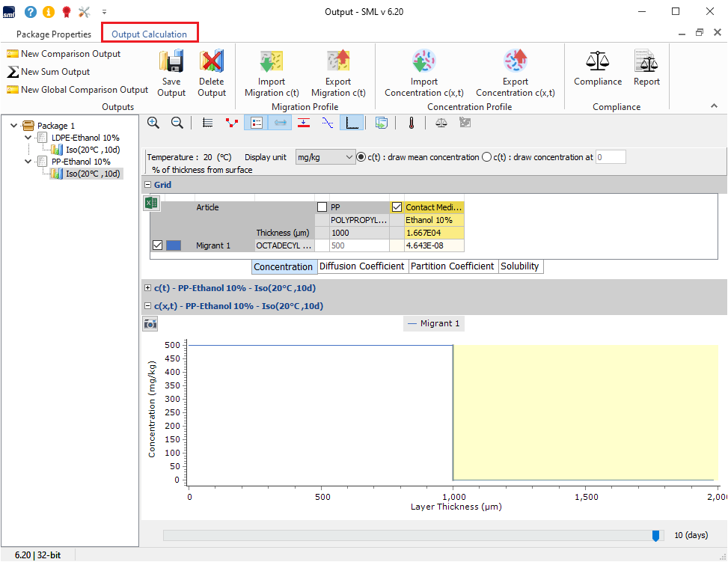Uncheck the Contact Medium checkbox
Image resolution: width=728 pixels, height=562 pixels.
click(x=397, y=207)
